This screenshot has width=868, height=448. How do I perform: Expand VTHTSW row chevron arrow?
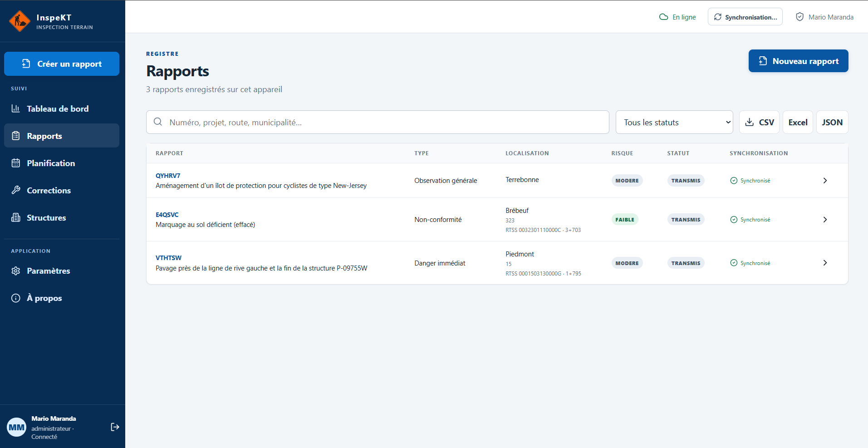click(x=825, y=263)
